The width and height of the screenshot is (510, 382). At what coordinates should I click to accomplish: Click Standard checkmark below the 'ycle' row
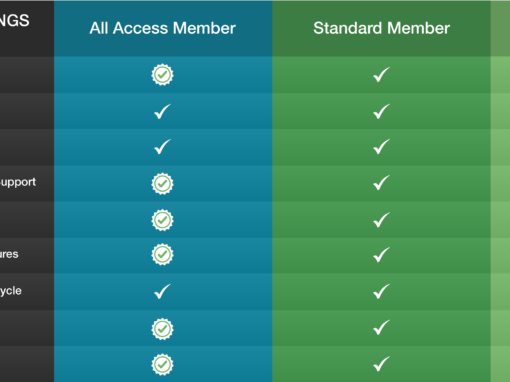pyautogui.click(x=381, y=328)
